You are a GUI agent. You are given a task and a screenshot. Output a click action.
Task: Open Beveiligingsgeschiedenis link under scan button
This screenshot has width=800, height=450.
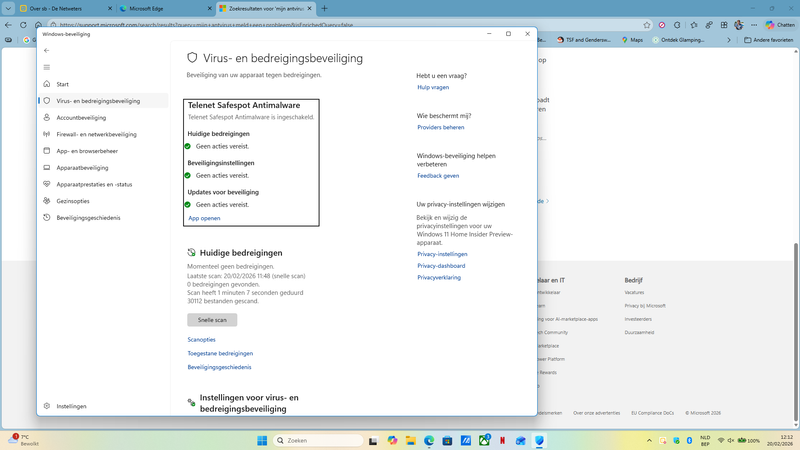coord(219,367)
